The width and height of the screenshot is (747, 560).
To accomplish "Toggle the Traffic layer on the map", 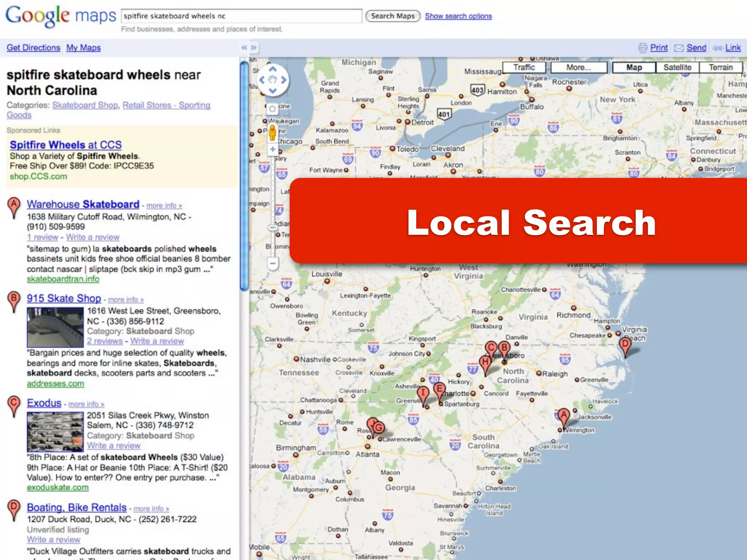I will (524, 67).
